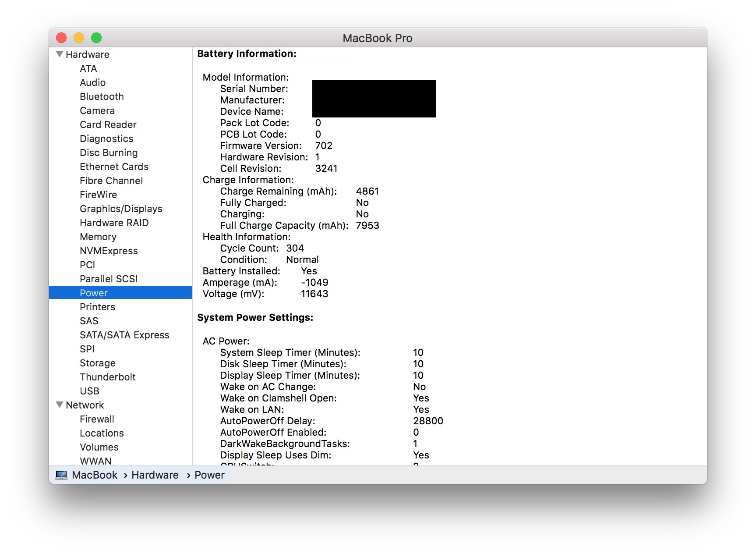
Task: Open Graphics/Displays information
Action: [121, 209]
